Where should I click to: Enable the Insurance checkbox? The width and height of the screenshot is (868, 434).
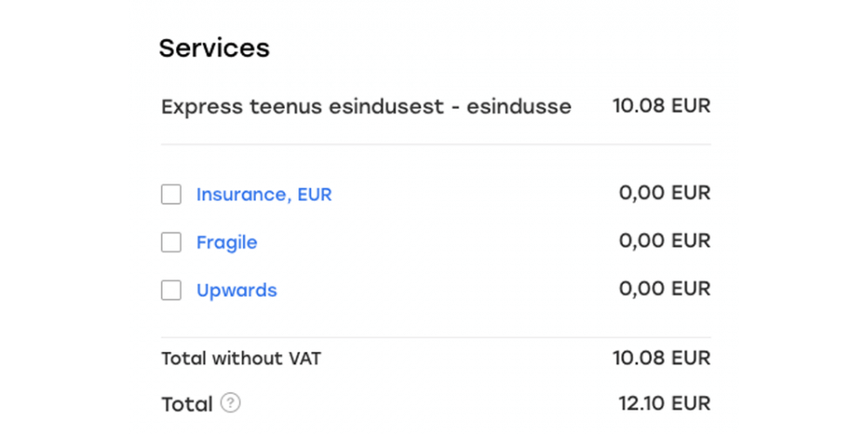click(x=171, y=194)
